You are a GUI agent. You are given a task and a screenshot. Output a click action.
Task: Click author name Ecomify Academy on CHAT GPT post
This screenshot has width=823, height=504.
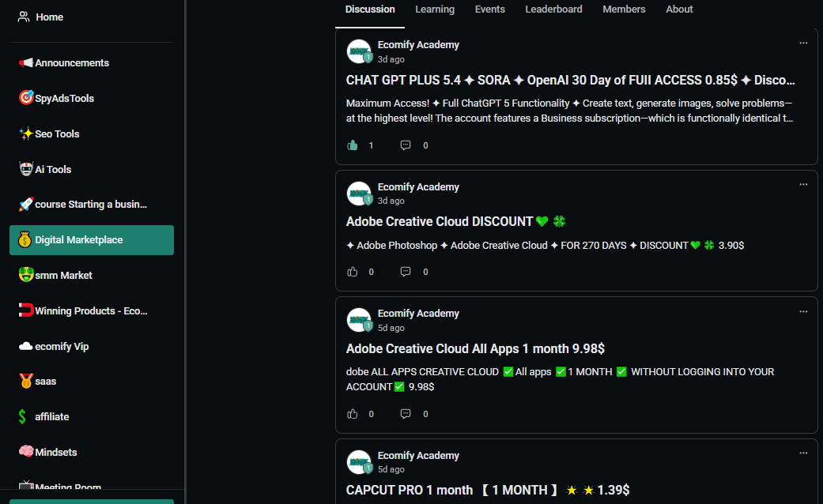point(418,45)
